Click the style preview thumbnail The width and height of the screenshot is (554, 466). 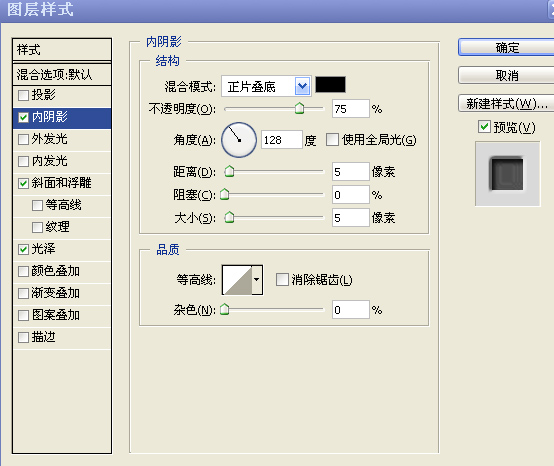click(x=507, y=174)
